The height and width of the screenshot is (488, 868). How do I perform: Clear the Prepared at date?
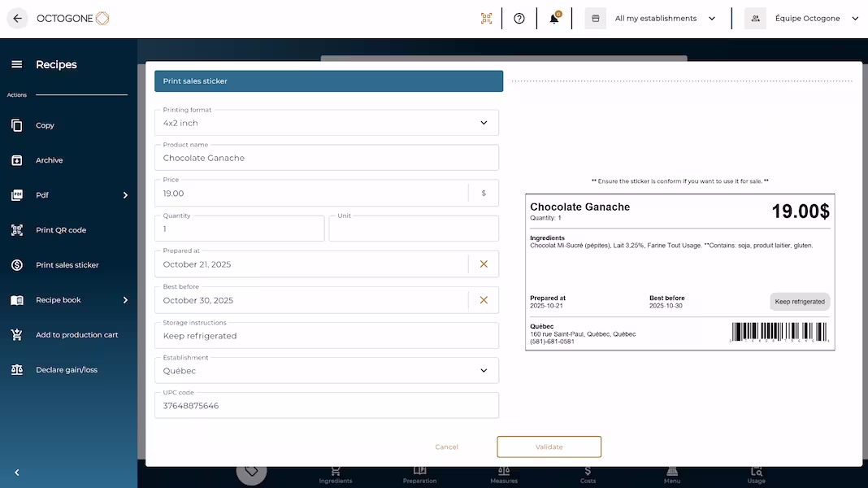tap(484, 264)
